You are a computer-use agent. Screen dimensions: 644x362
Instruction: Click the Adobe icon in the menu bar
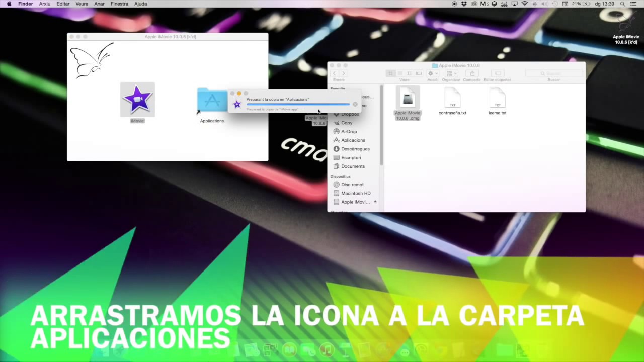tap(484, 4)
